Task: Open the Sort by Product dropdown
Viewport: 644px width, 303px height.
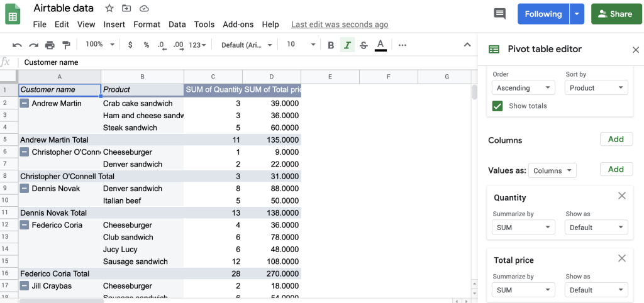Action: [596, 88]
